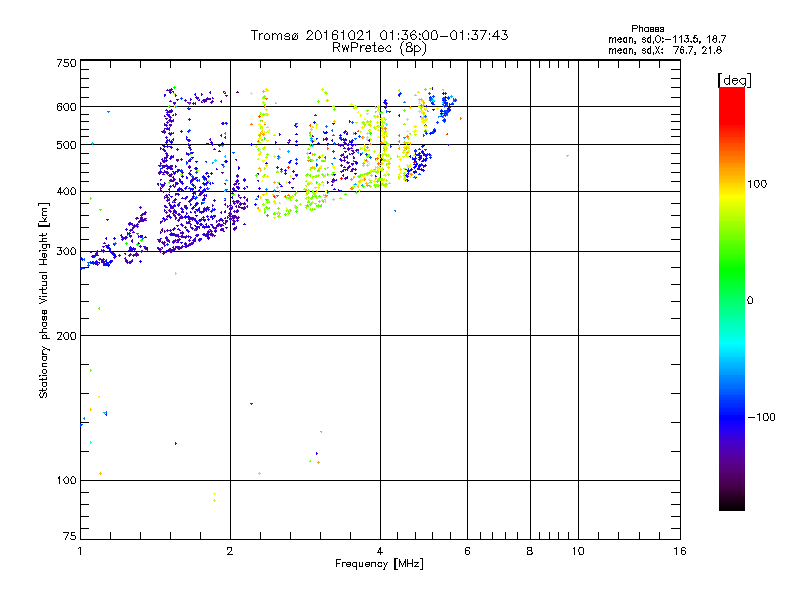Image resolution: width=800 pixels, height=600 pixels.
Task: Click the y-axis tick label "600"
Action: point(66,107)
